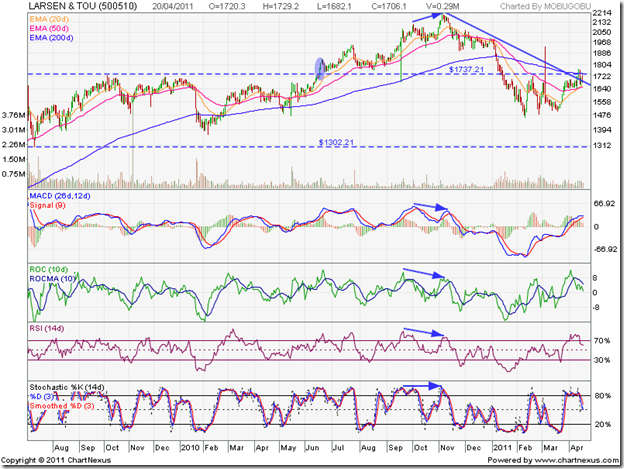Click the 2132 price axis value
The image size is (624, 469).
tap(602, 22)
